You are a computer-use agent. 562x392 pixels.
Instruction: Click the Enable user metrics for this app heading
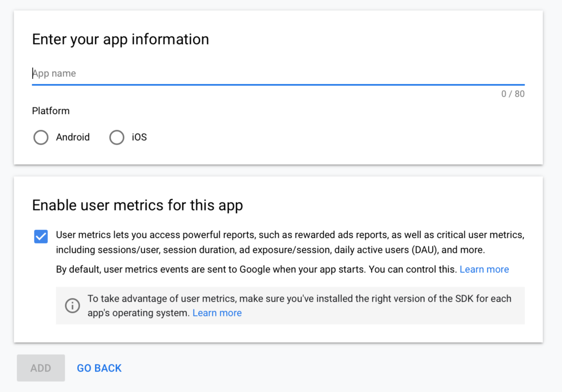pos(138,206)
